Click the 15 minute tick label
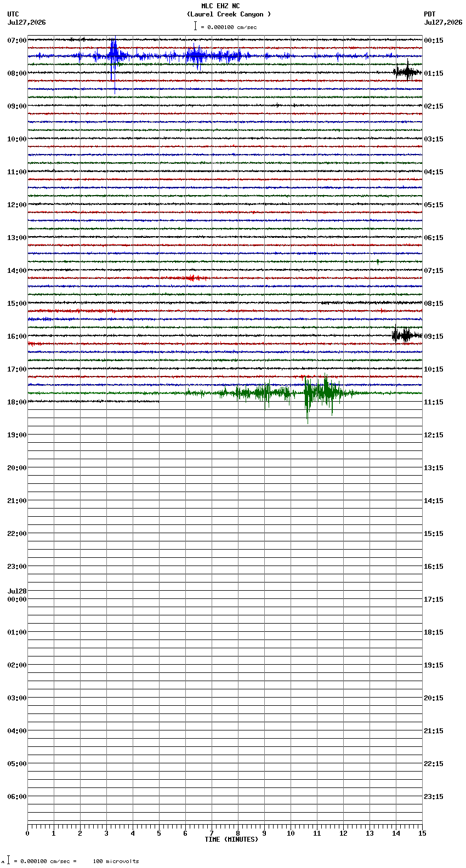Viewport: 466px width, 868px height. click(422, 833)
